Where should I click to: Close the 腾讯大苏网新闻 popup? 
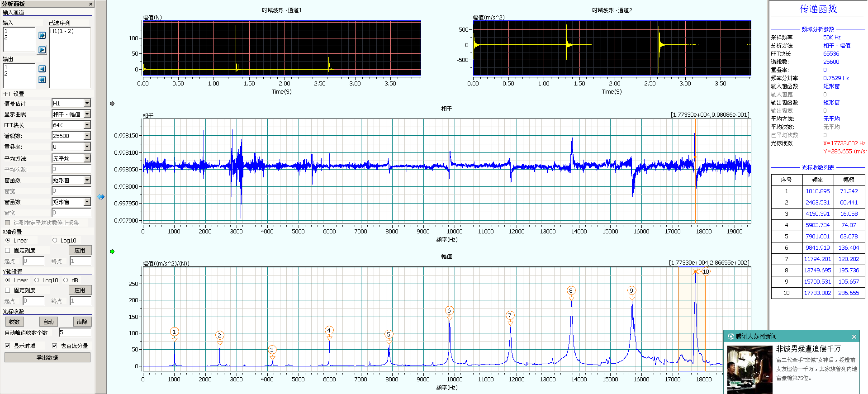coord(854,337)
